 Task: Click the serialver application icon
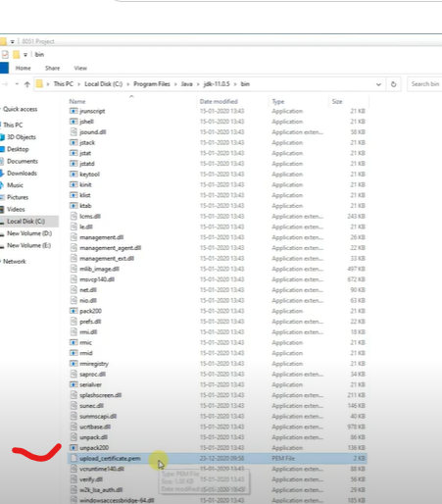tap(74, 384)
